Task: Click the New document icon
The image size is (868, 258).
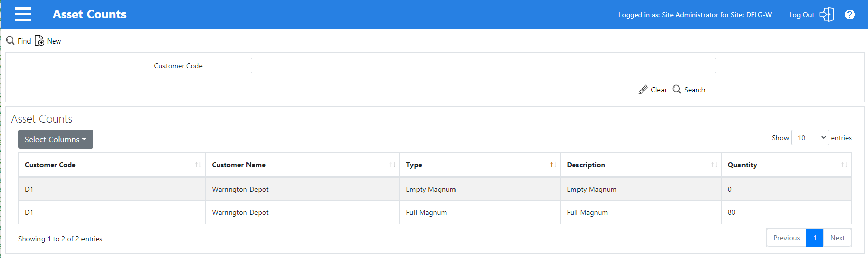Action: (39, 41)
